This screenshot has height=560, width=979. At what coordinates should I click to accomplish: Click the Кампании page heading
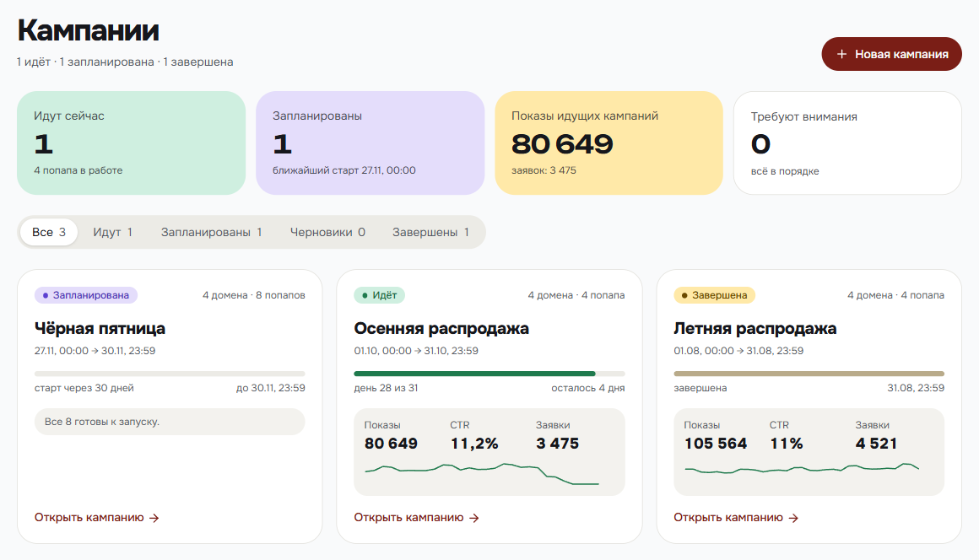(88, 30)
